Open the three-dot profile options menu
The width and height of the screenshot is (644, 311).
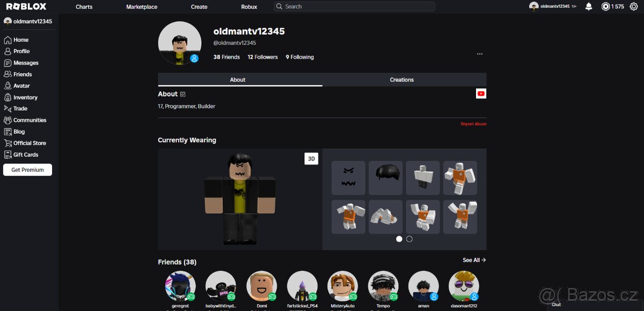click(480, 54)
